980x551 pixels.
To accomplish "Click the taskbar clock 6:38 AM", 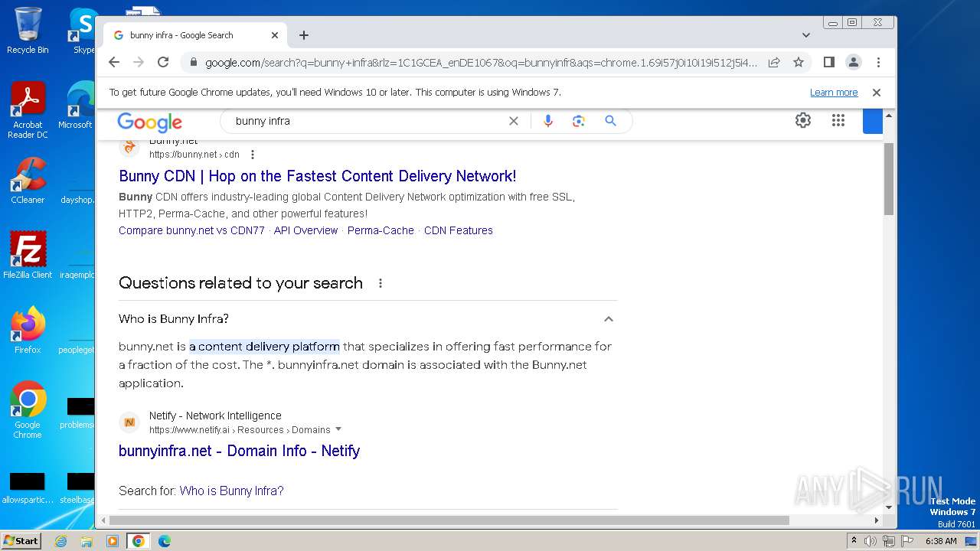I will (940, 541).
